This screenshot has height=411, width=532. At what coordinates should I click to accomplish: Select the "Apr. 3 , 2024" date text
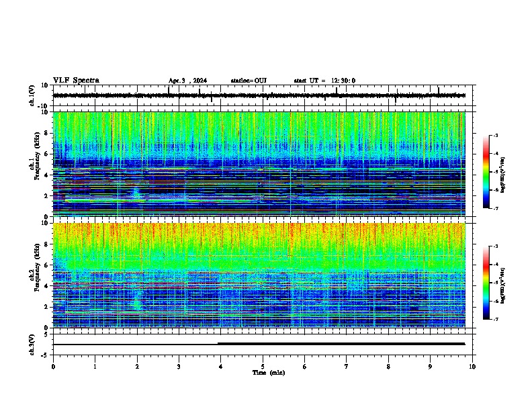(187, 81)
